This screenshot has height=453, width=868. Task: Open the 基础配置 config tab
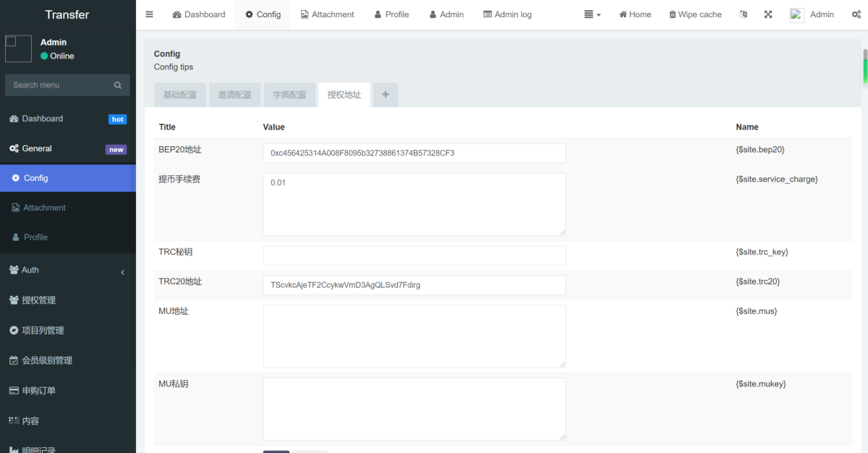(180, 95)
